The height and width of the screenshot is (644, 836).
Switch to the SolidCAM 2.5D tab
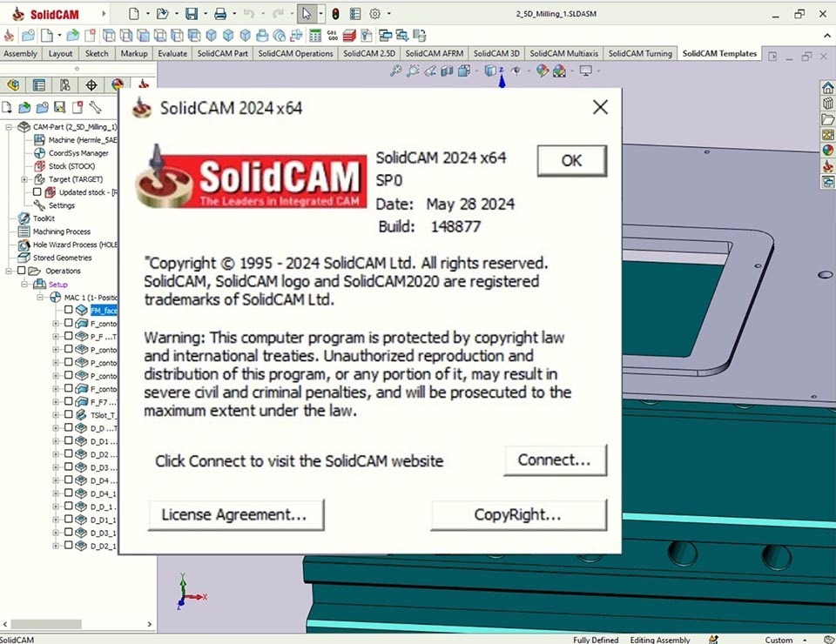click(369, 53)
